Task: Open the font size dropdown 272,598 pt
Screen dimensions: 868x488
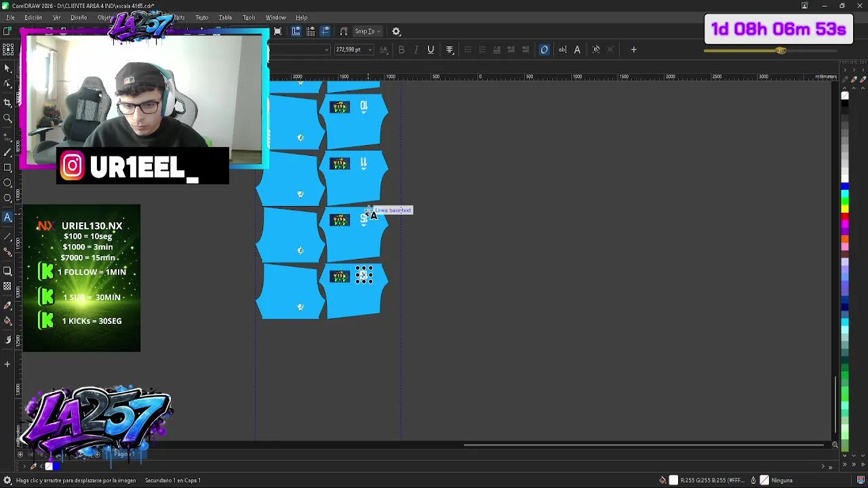Action: [x=370, y=49]
